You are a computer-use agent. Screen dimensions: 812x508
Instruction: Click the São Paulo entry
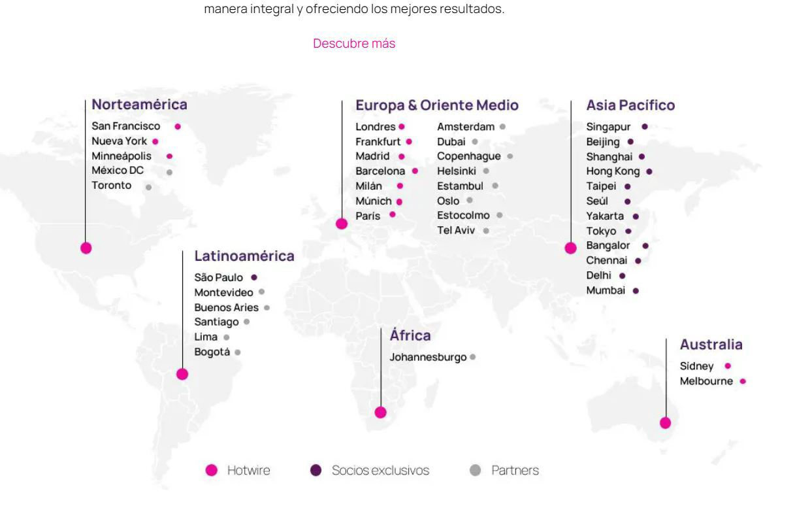point(218,278)
